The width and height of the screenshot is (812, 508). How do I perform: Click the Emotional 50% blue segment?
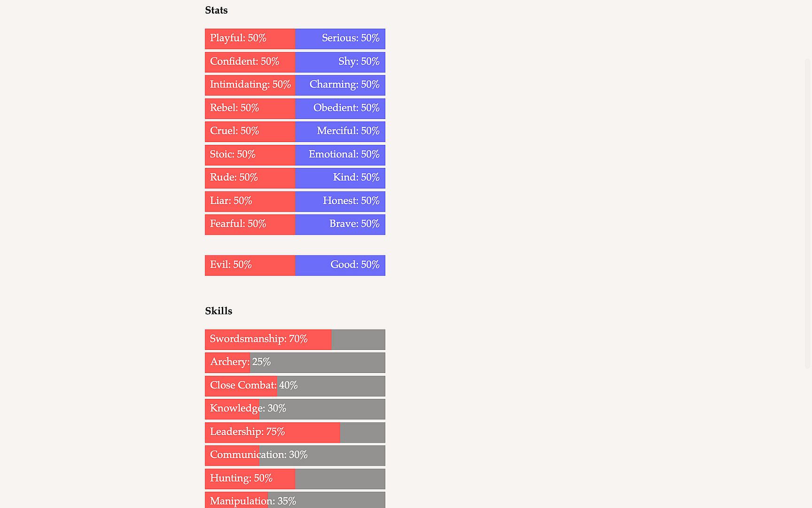click(340, 155)
